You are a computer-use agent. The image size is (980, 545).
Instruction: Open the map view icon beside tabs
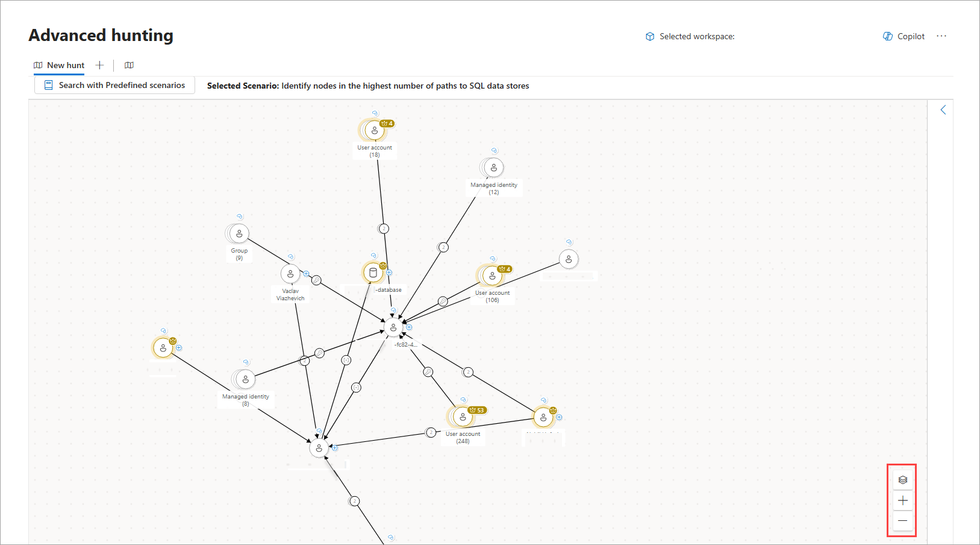click(129, 65)
